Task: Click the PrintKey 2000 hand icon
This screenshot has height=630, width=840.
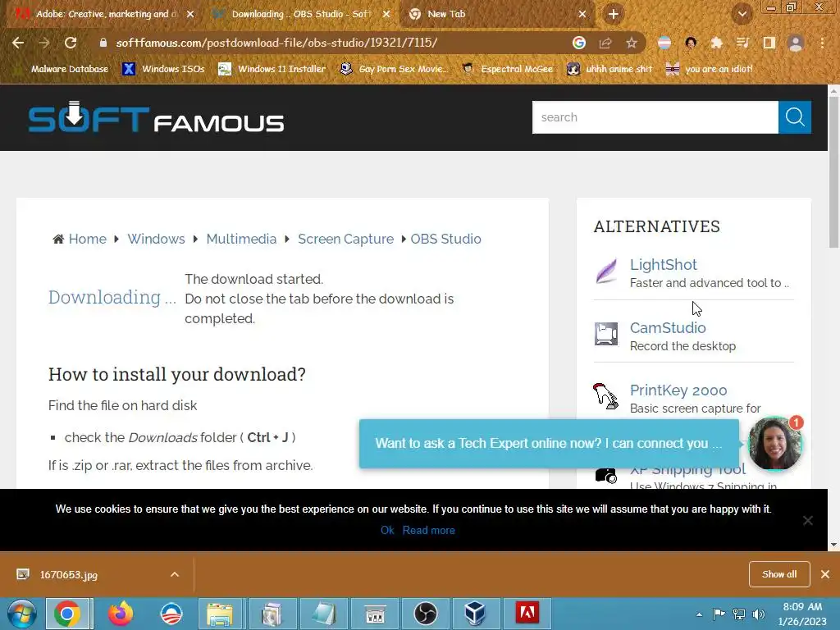Action: pos(605,396)
